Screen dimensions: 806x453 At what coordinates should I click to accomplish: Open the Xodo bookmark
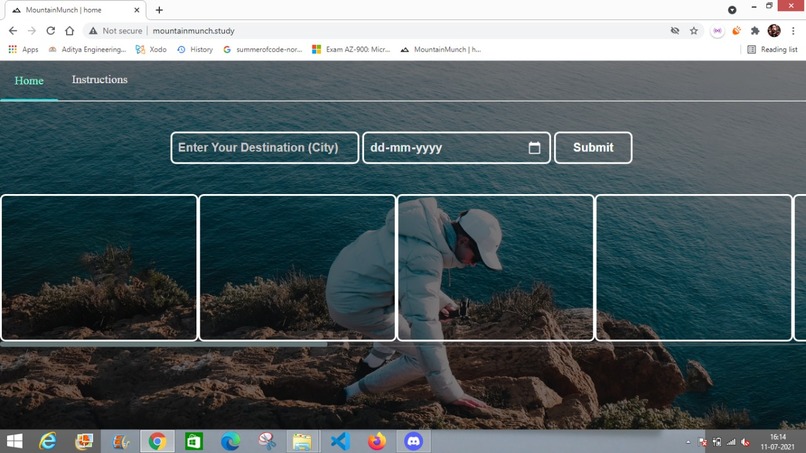point(151,49)
